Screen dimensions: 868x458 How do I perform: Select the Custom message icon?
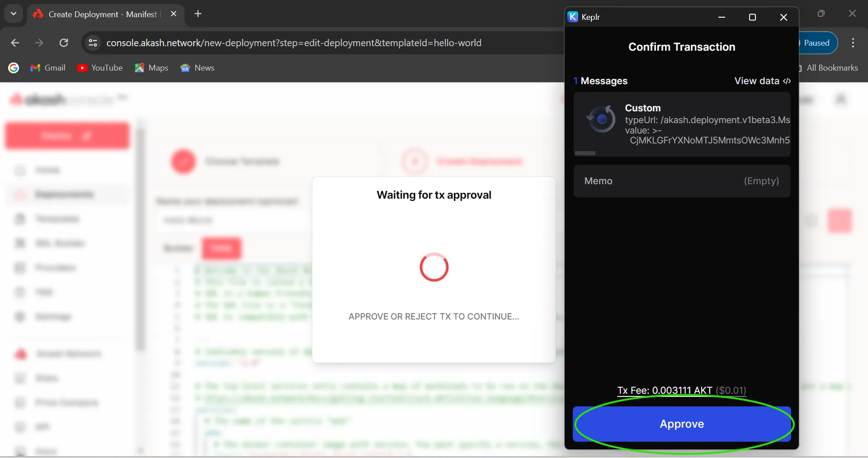pyautogui.click(x=601, y=119)
